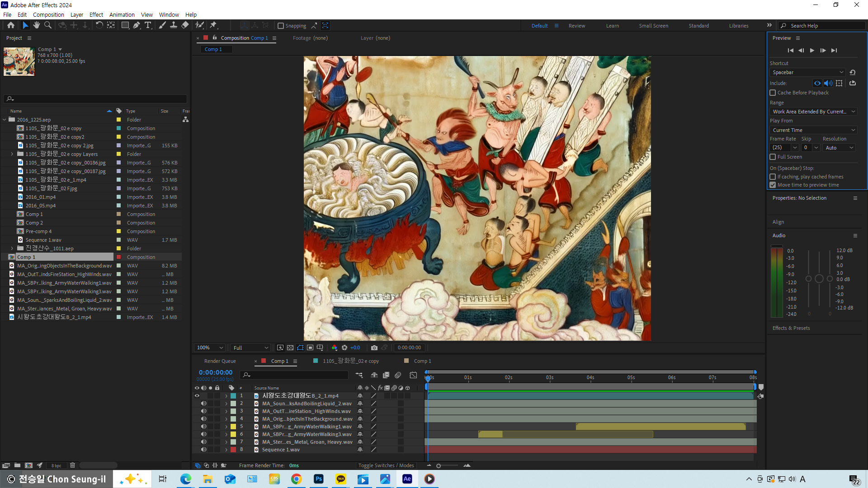Viewport: 868px width, 488px height.
Task: Click the timeline zoom slider
Action: (439, 465)
